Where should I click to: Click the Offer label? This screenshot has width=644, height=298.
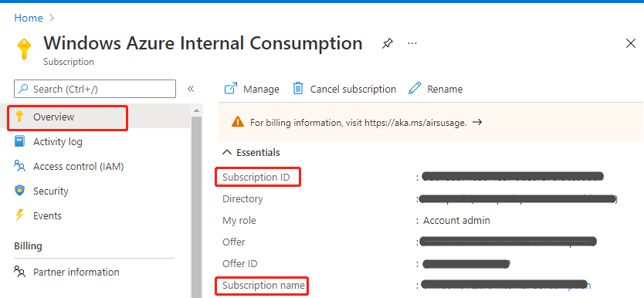[234, 242]
